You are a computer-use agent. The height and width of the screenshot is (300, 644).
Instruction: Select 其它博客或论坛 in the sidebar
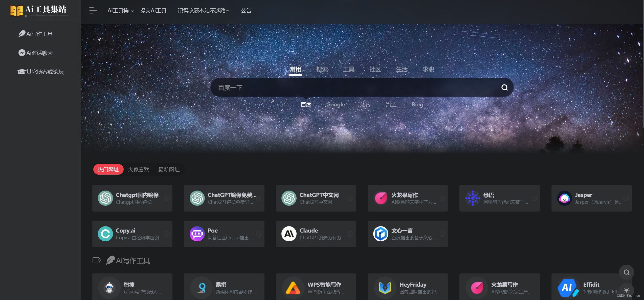(x=40, y=72)
